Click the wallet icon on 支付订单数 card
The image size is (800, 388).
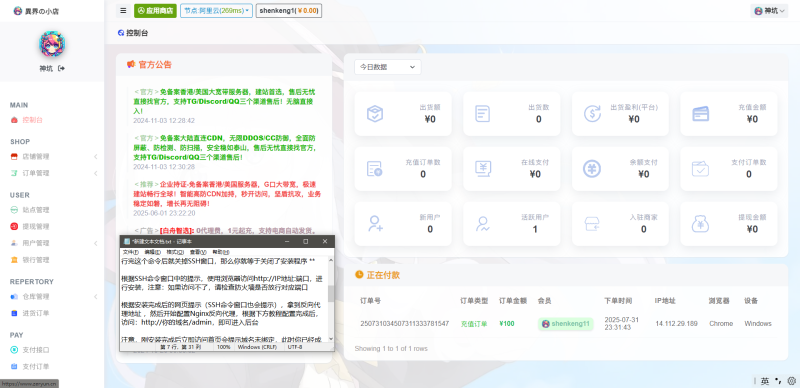tap(701, 168)
